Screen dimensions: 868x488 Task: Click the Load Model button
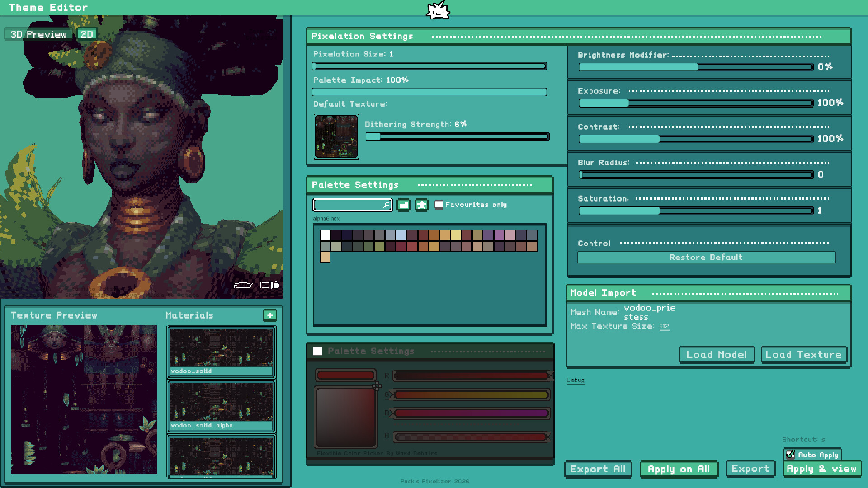[717, 354]
